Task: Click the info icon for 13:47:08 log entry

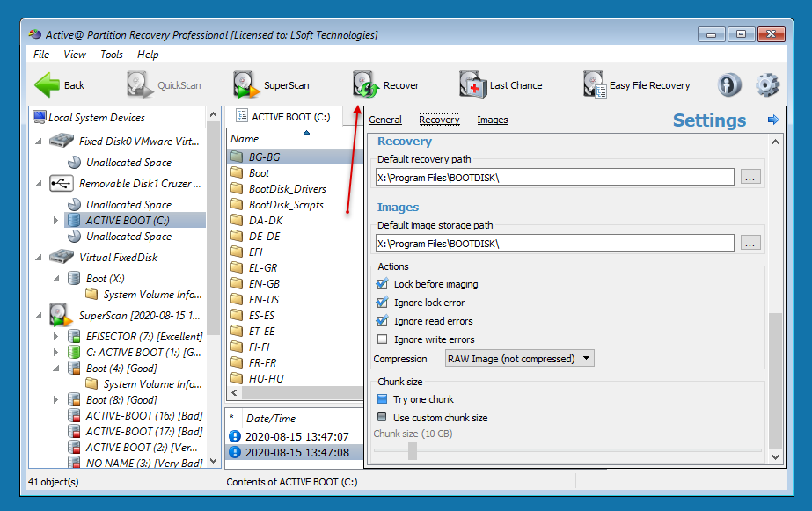Action: tap(235, 452)
